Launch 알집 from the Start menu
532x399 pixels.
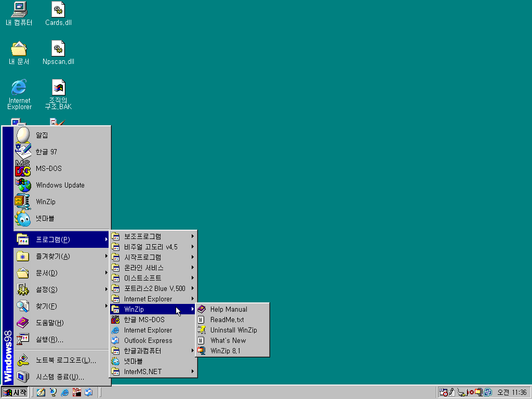(x=62, y=135)
